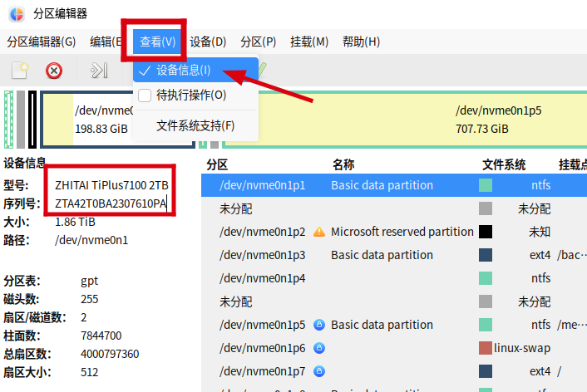Open the 挂载(M) menu

(309, 42)
